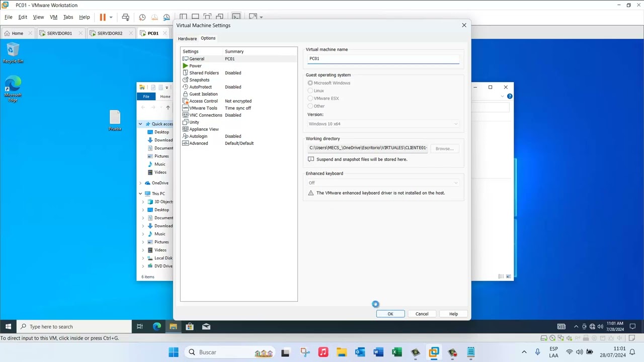Image resolution: width=644 pixels, height=362 pixels.
Task: Click the Help button in the settings dialog
Action: click(453, 314)
